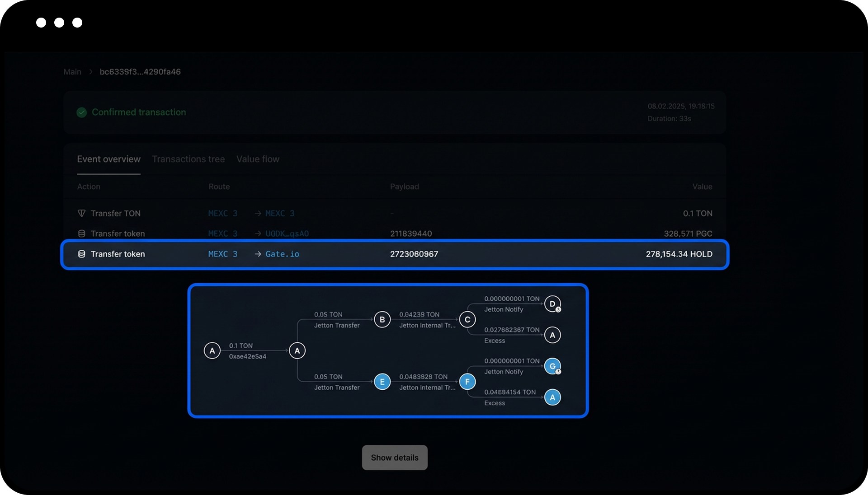Image resolution: width=868 pixels, height=495 pixels.
Task: Click node C in the flow diagram
Action: point(467,319)
